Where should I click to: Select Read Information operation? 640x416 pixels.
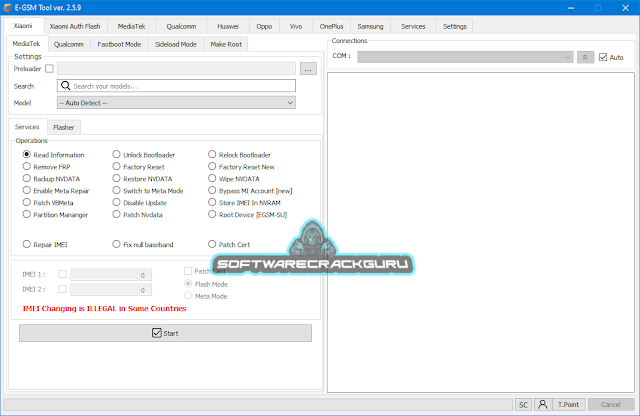(53, 155)
